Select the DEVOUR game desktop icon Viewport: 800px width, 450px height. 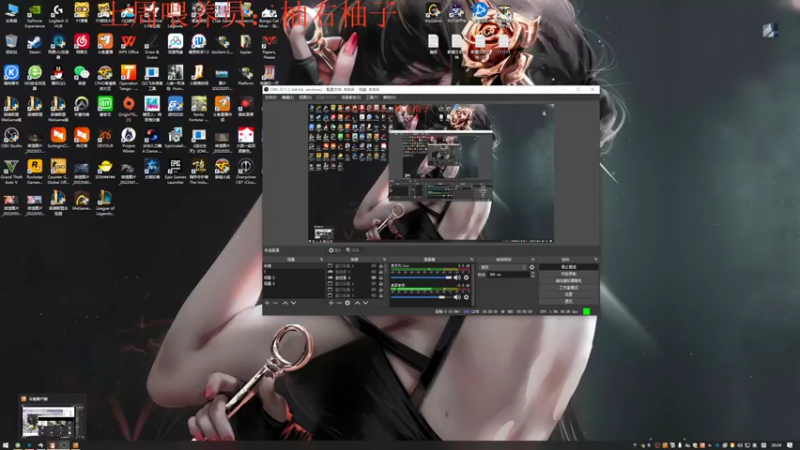105,136
